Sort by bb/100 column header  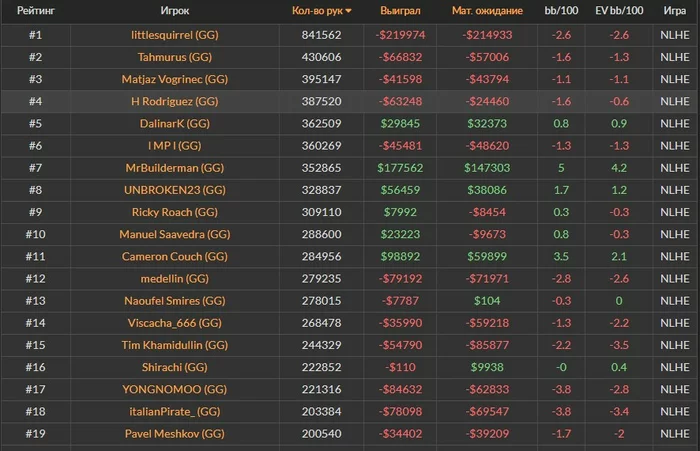(561, 10)
